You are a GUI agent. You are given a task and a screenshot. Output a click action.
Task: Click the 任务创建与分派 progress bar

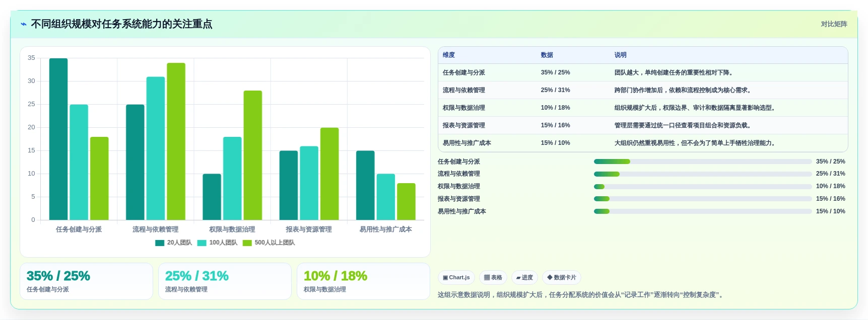pos(703,162)
